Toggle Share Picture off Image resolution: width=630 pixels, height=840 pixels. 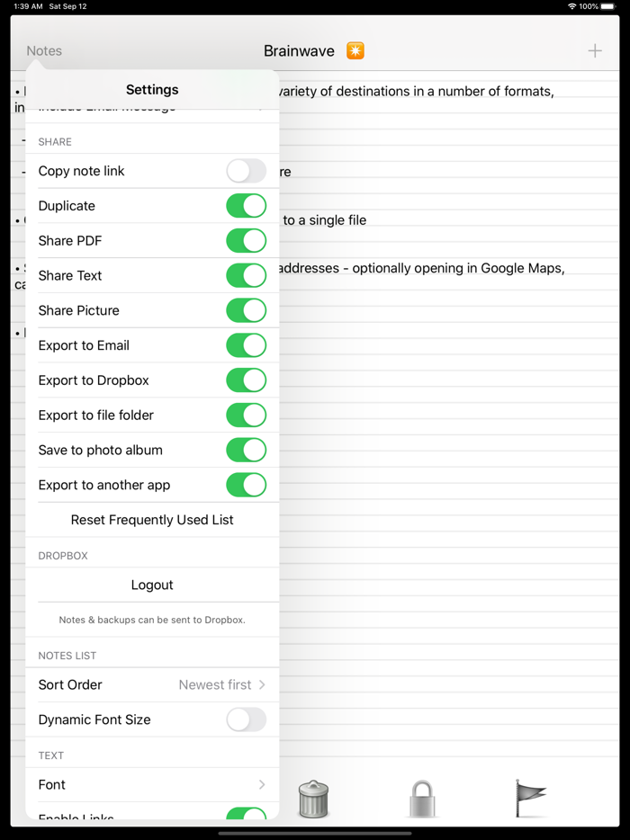[x=246, y=310]
